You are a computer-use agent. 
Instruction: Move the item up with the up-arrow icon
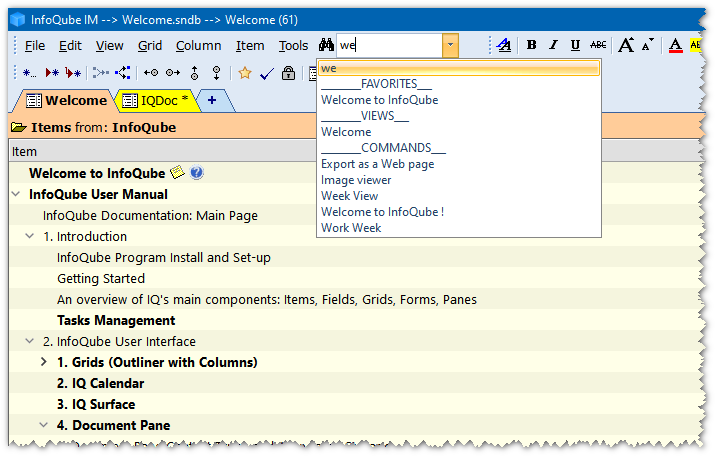[x=195, y=73]
